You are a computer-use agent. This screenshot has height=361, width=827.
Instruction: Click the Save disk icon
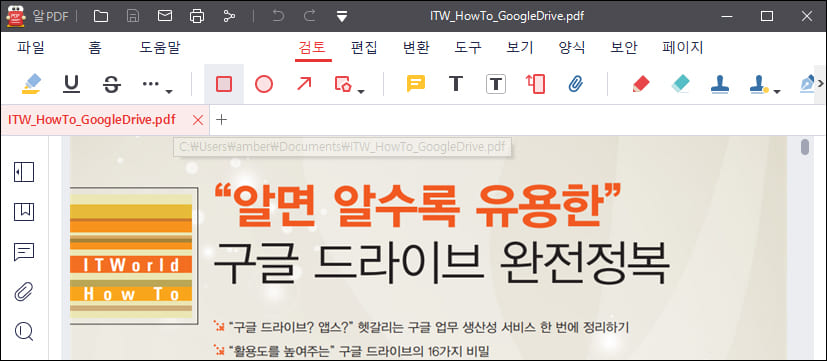coord(133,16)
